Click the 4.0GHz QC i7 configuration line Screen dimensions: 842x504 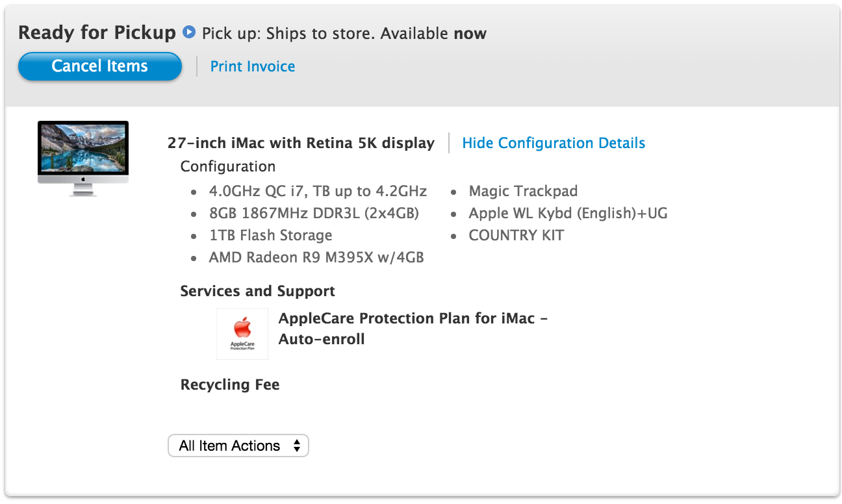(318, 191)
